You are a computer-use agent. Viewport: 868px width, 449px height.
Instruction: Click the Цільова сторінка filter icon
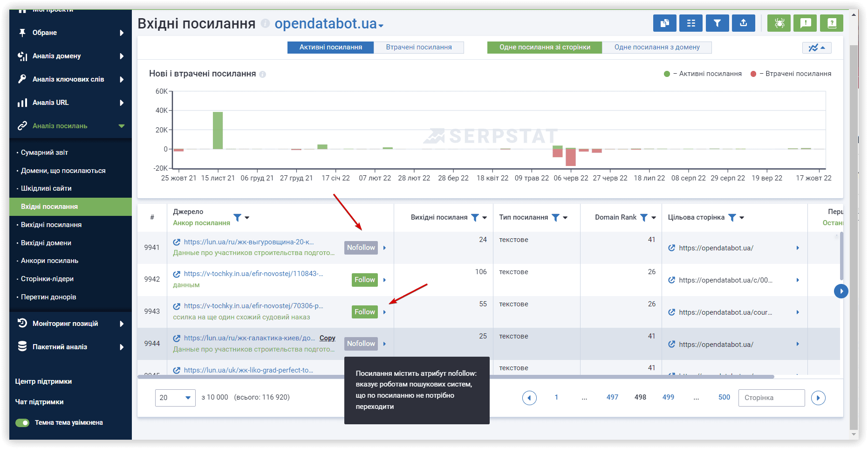click(732, 217)
